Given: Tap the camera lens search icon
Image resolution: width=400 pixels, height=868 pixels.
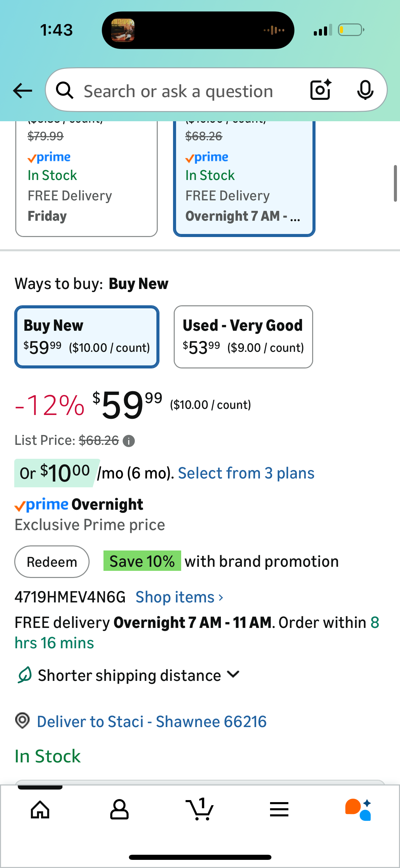Looking at the screenshot, I should pyautogui.click(x=321, y=90).
